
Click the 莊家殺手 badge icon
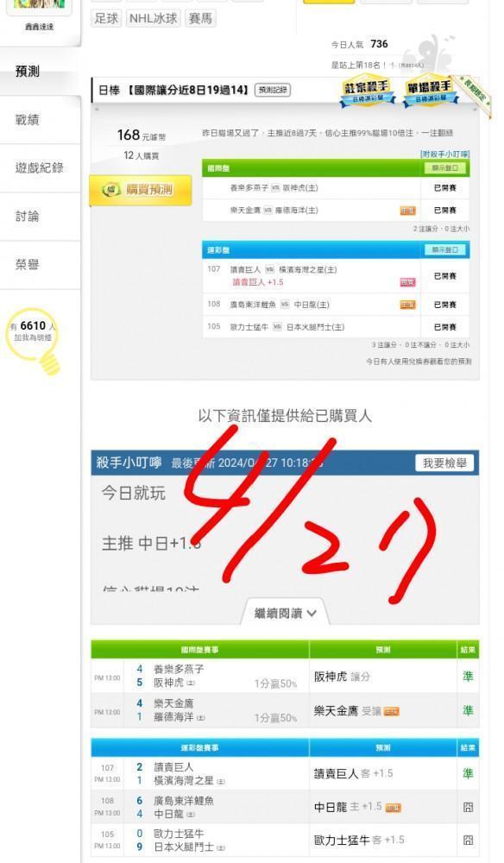point(367,91)
